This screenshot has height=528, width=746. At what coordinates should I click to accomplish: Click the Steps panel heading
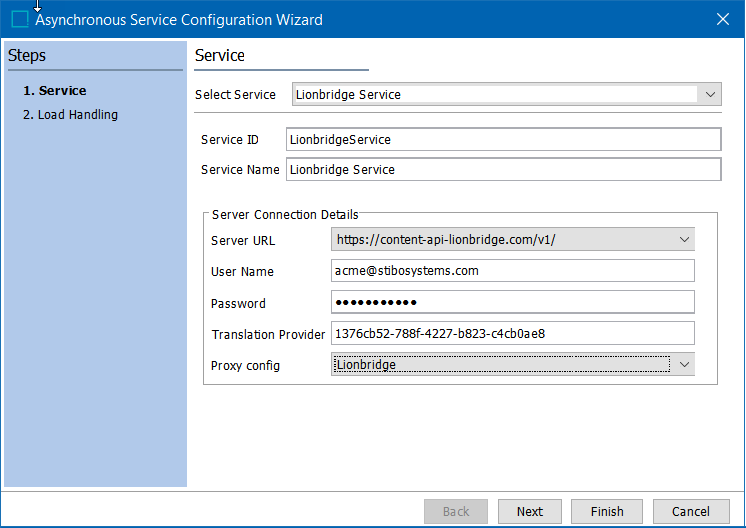[27, 56]
